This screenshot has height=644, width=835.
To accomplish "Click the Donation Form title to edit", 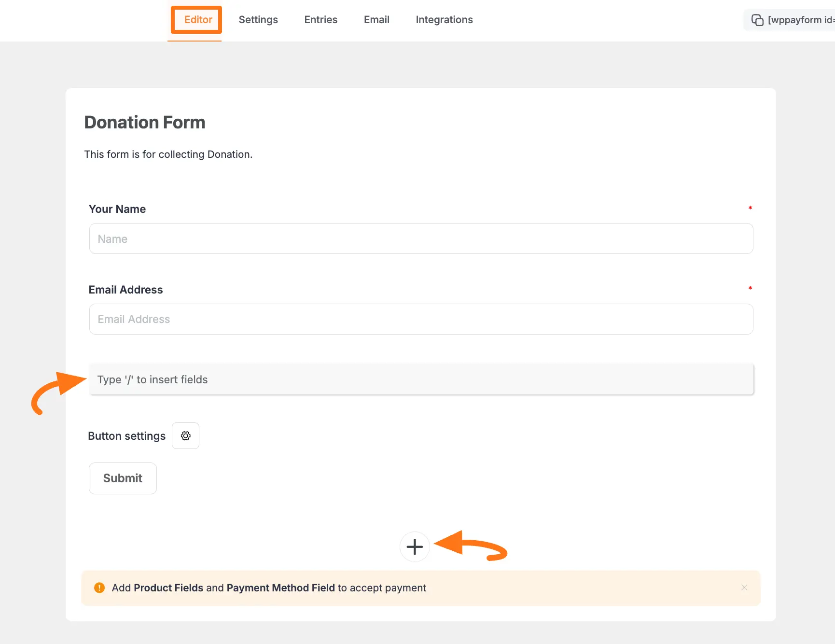I will coord(144,122).
